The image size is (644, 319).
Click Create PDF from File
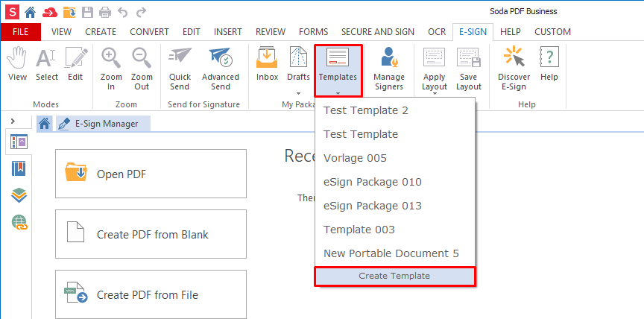click(x=151, y=294)
